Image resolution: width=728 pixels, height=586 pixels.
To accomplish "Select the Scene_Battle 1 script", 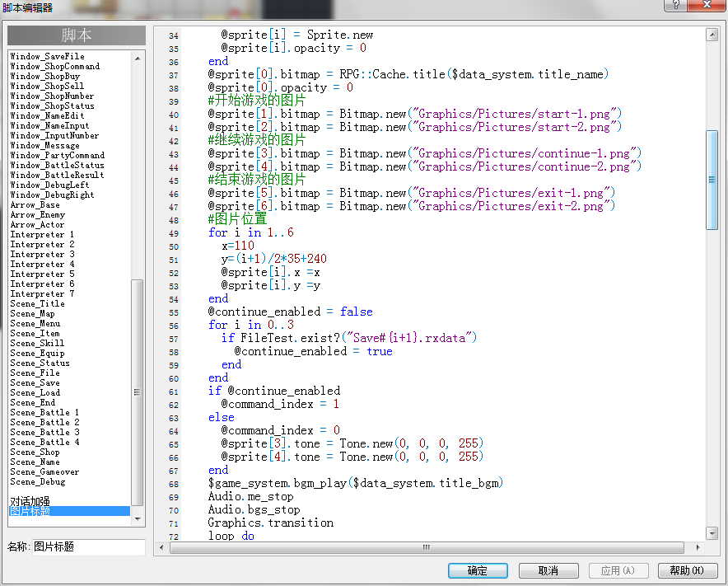I will [x=44, y=412].
